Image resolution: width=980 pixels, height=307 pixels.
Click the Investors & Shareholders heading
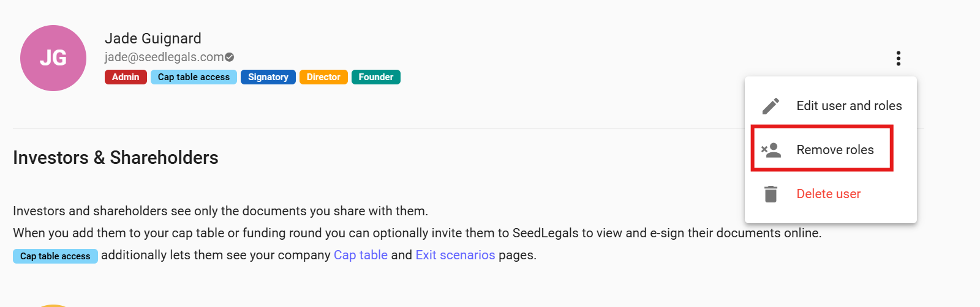click(x=116, y=158)
